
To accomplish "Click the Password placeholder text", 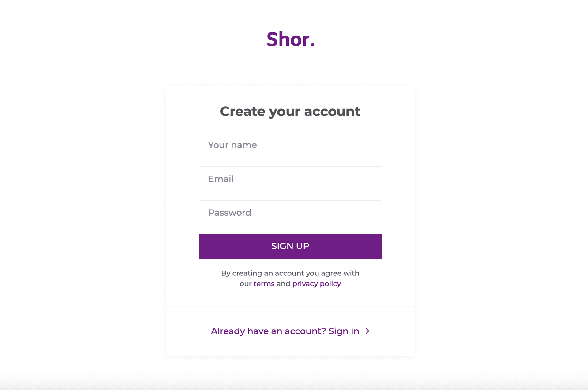I will coord(230,213).
